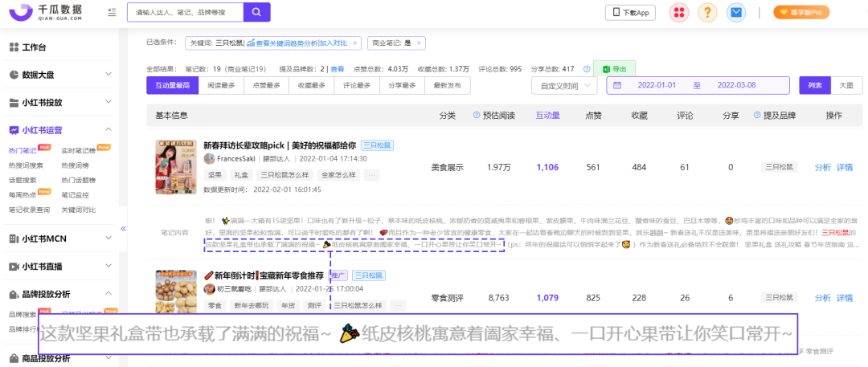Open the 自定义时间 dropdown
Viewport: 868px width, 367px height.
coord(565,86)
